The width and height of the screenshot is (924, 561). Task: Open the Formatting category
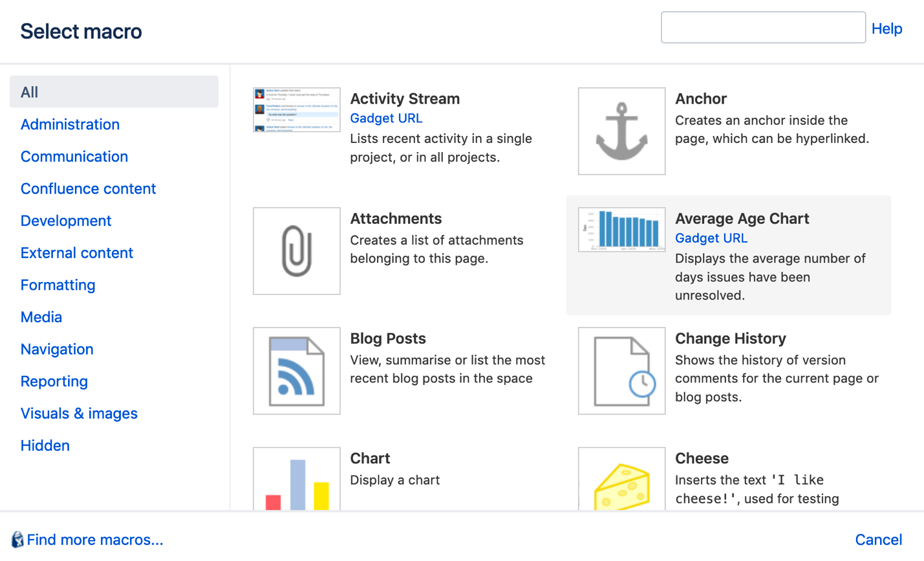pos(58,285)
